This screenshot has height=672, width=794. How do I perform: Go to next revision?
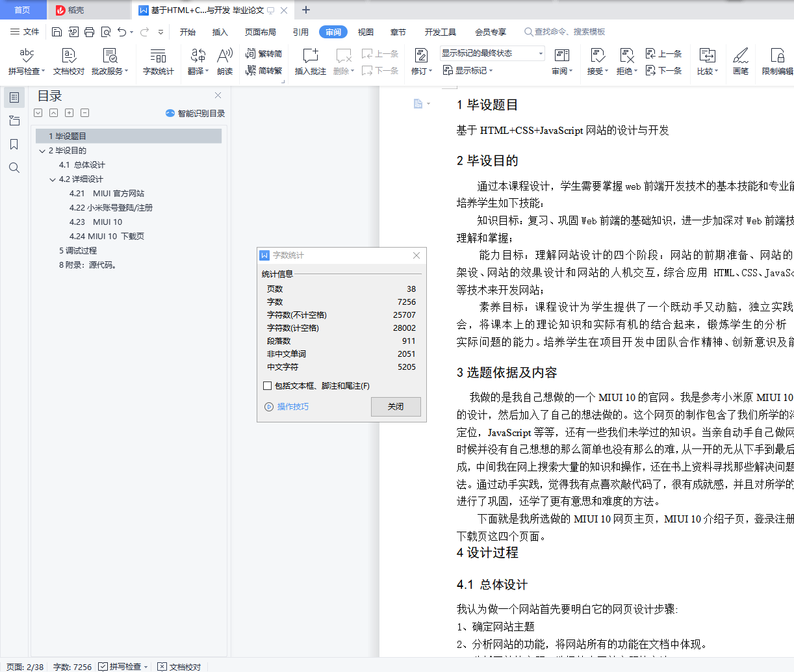[x=663, y=70]
